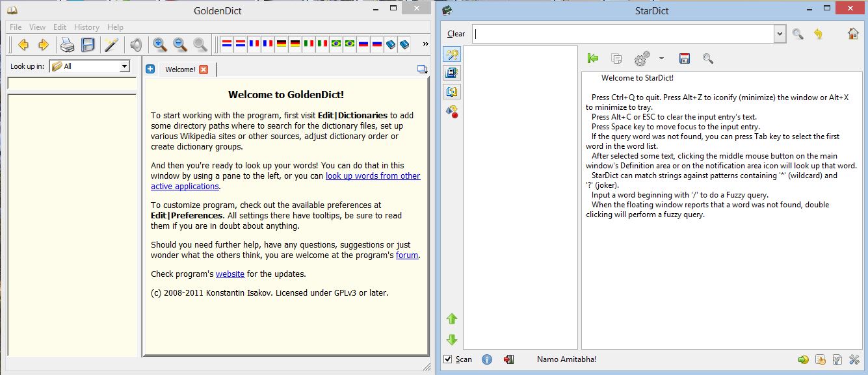Open the program's website link
The width and height of the screenshot is (868, 375).
coord(230,274)
